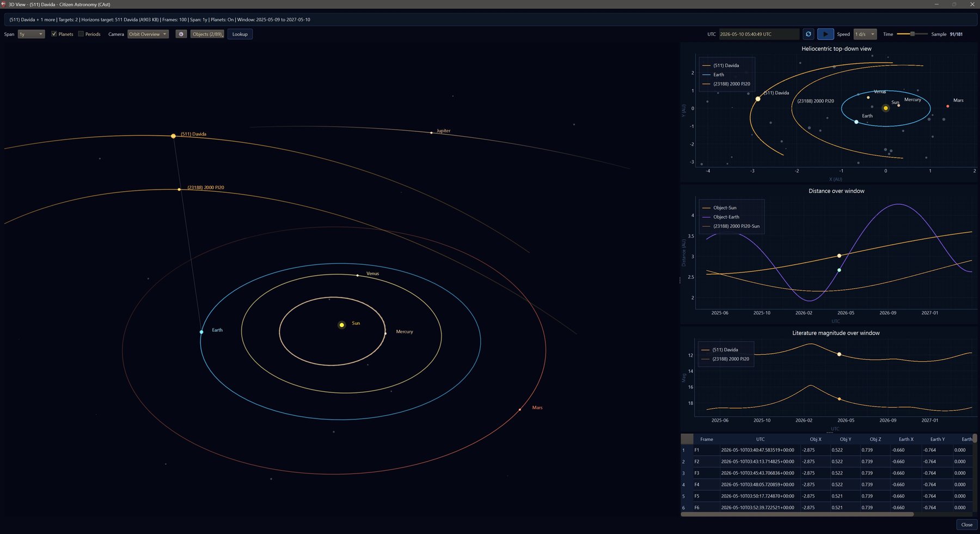Click the Close button at bottom right
This screenshot has height=534, width=980.
coord(967,525)
